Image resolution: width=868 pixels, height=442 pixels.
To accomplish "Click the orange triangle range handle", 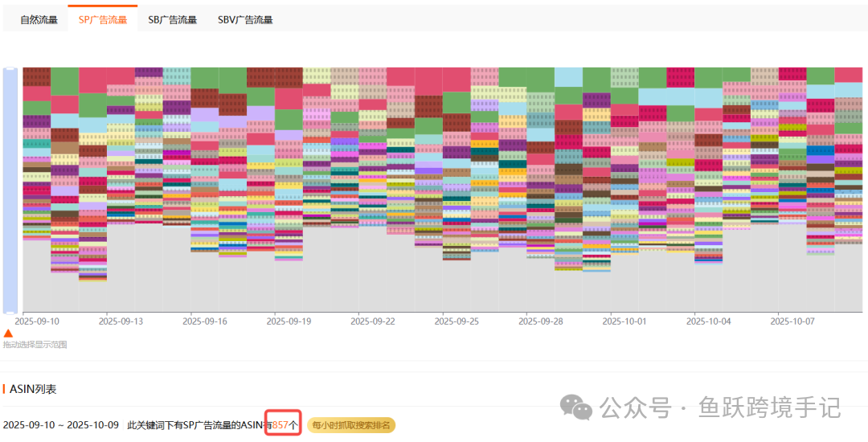I will pos(8,333).
